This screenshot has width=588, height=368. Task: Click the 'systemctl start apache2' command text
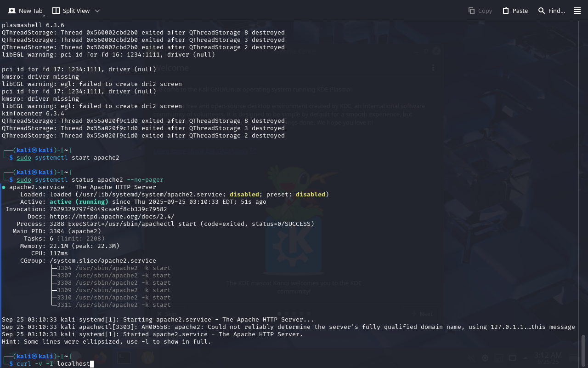(77, 158)
